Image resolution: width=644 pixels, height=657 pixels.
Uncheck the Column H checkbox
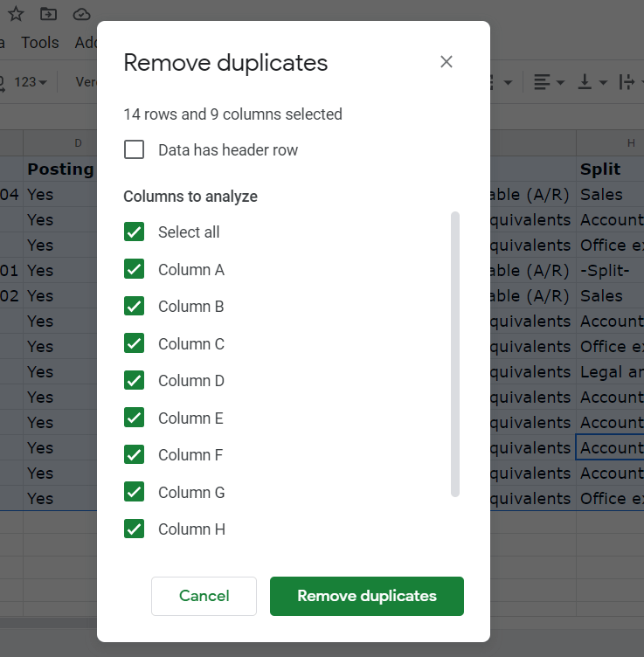(x=134, y=529)
